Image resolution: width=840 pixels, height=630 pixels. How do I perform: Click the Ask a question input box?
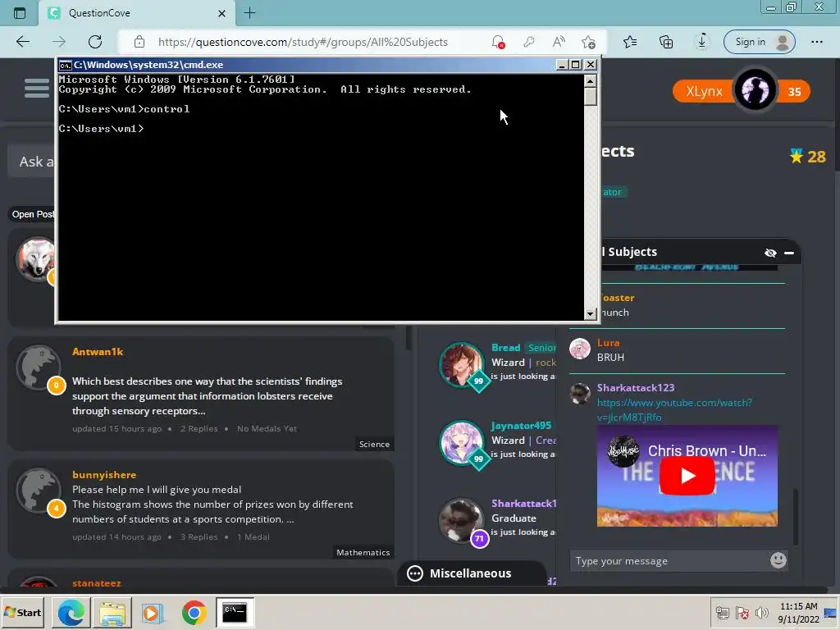[31, 162]
